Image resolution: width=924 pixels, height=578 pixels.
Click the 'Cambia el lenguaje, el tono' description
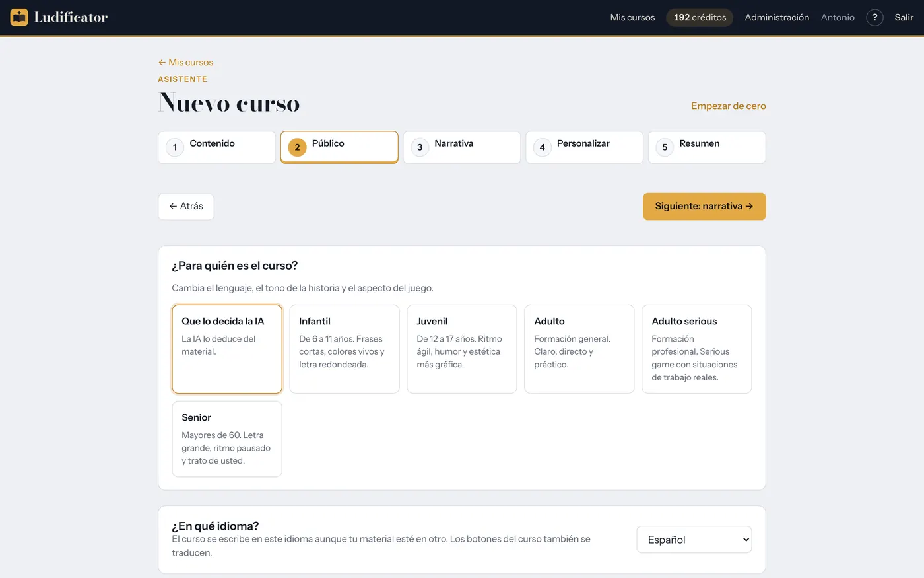(302, 288)
